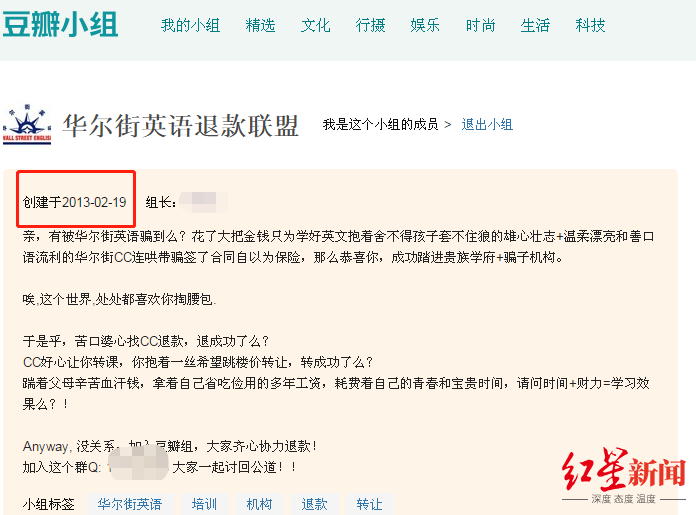Open the 培训 group tag
This screenshot has height=515, width=696.
click(204, 504)
